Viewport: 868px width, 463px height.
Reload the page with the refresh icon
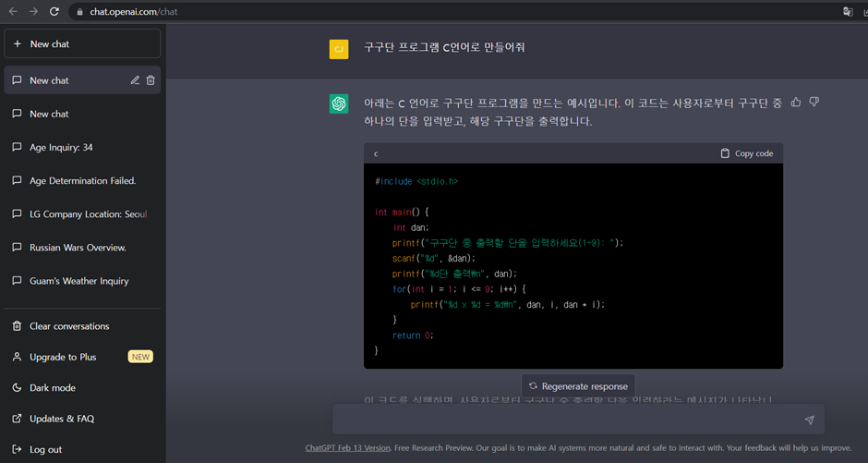pos(54,12)
